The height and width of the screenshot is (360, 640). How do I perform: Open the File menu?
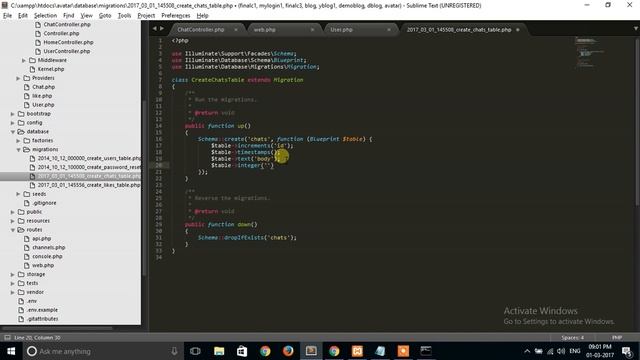point(7,16)
